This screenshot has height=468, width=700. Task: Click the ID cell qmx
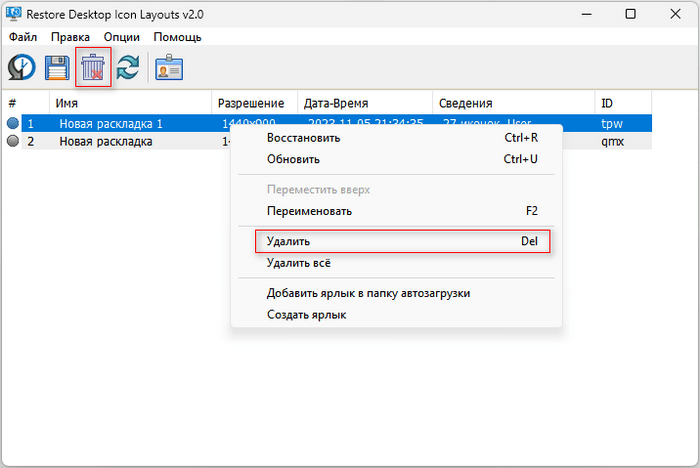tap(612, 142)
